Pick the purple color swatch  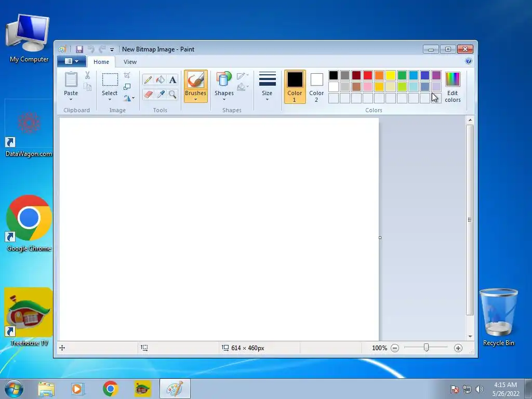pos(436,75)
